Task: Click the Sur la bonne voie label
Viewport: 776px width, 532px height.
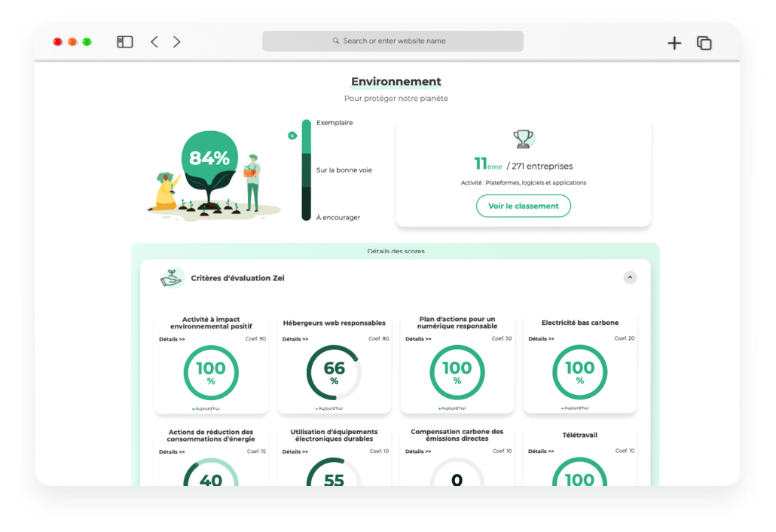Action: pos(344,170)
